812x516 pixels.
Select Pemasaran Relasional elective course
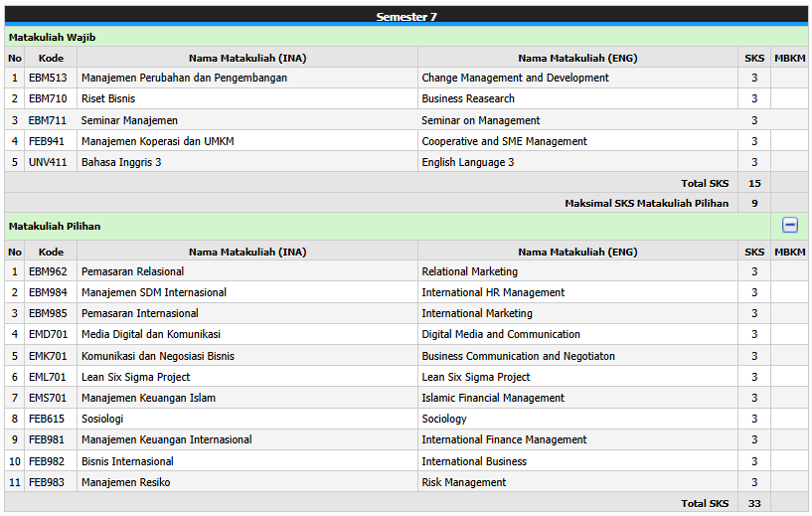click(x=132, y=271)
